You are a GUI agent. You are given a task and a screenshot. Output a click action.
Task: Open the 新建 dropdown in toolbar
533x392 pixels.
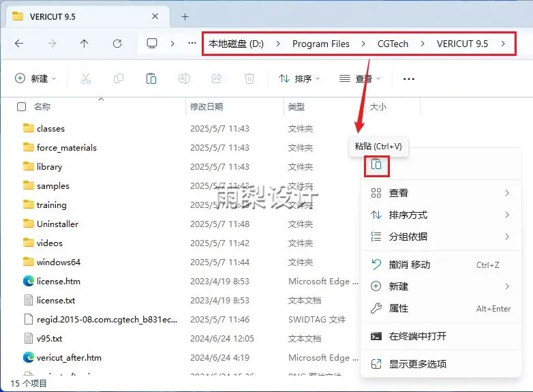coord(35,78)
